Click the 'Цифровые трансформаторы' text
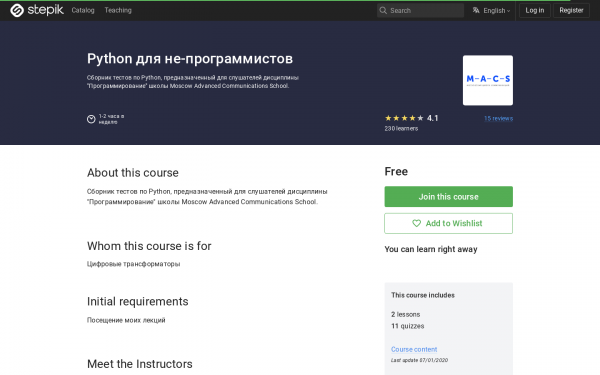600x375 pixels. pos(134,264)
